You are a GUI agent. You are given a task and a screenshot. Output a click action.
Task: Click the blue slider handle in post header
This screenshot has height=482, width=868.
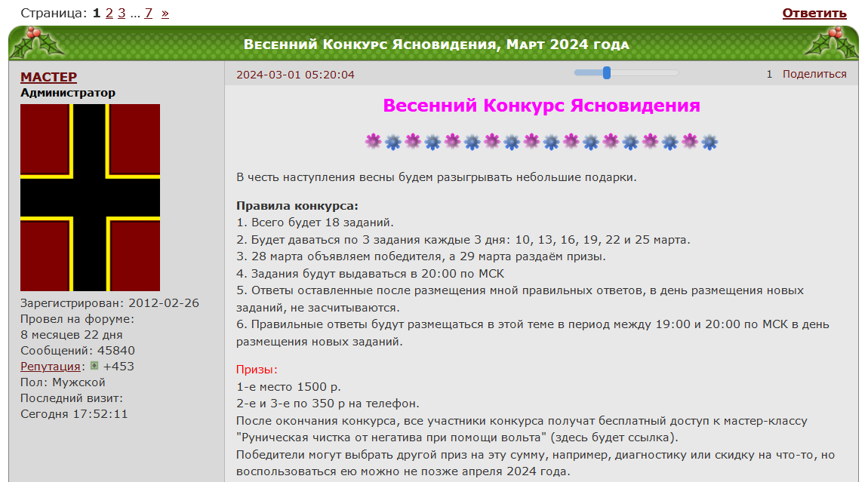click(x=606, y=72)
